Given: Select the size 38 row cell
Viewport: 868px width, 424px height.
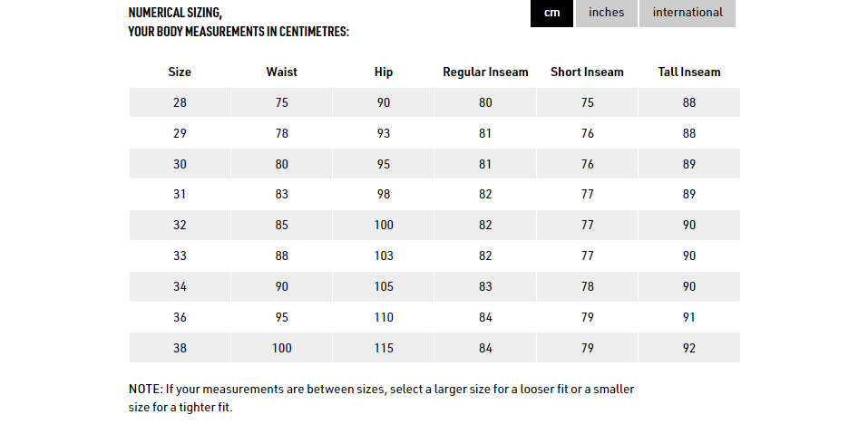Looking at the screenshot, I should (x=180, y=348).
